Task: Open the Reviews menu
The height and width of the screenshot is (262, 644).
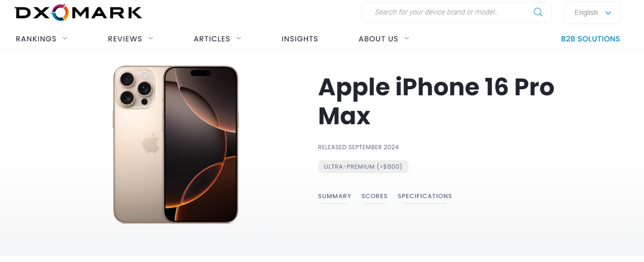Action: pos(125,39)
